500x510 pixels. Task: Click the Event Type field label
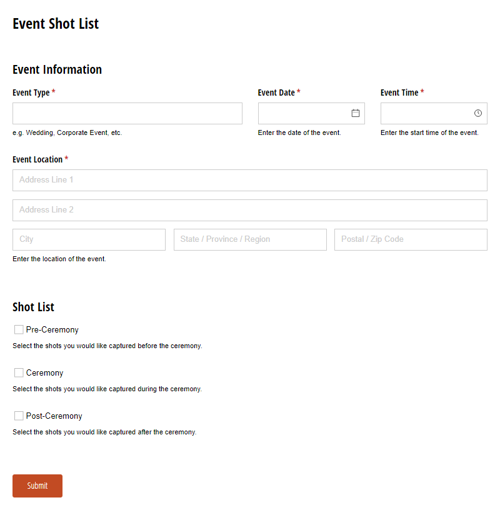(31, 93)
